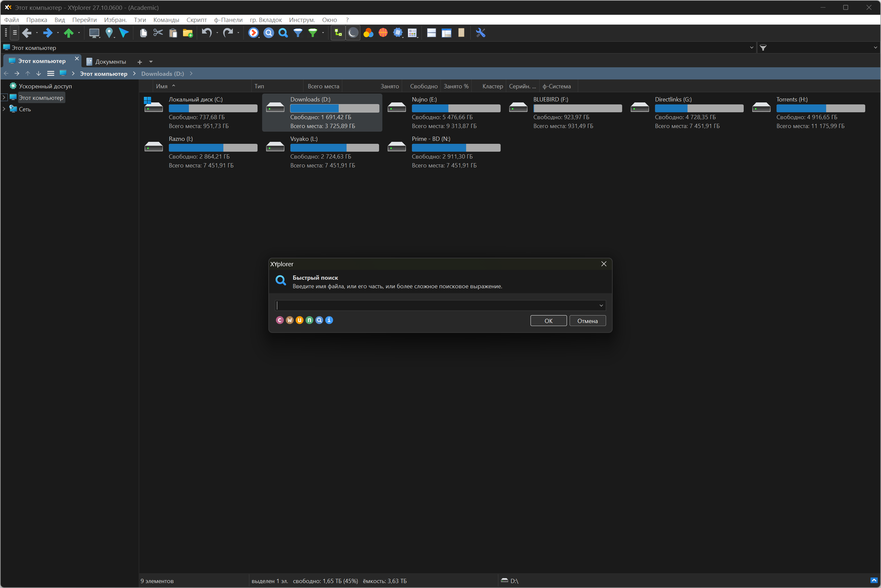The width and height of the screenshot is (881, 588).
Task: Click the blue striped badge icon
Action: tap(398, 33)
